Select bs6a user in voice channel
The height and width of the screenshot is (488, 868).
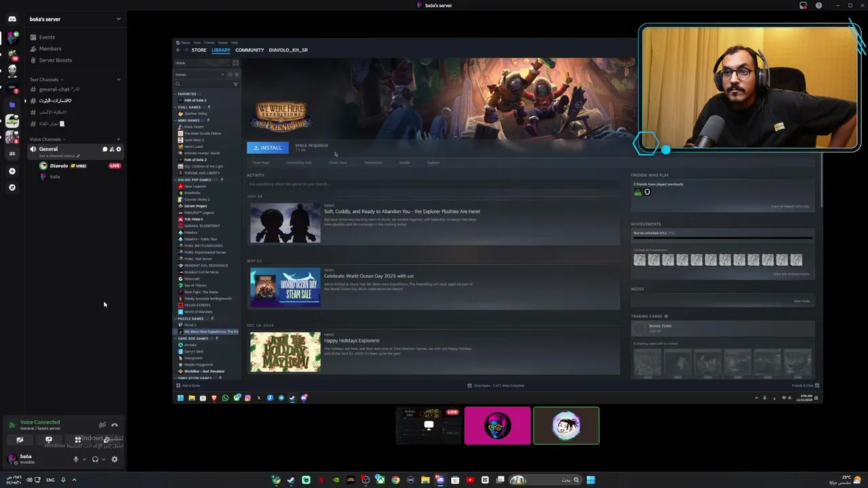coord(51,177)
